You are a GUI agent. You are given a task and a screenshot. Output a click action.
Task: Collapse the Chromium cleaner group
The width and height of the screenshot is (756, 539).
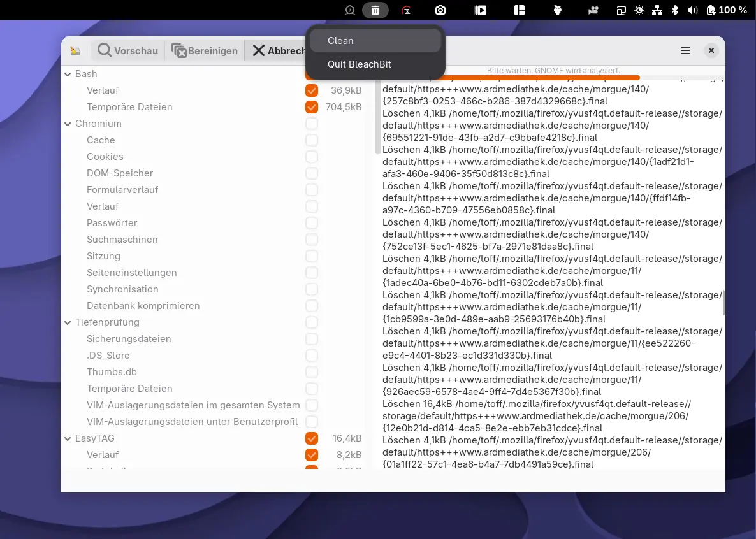point(68,124)
